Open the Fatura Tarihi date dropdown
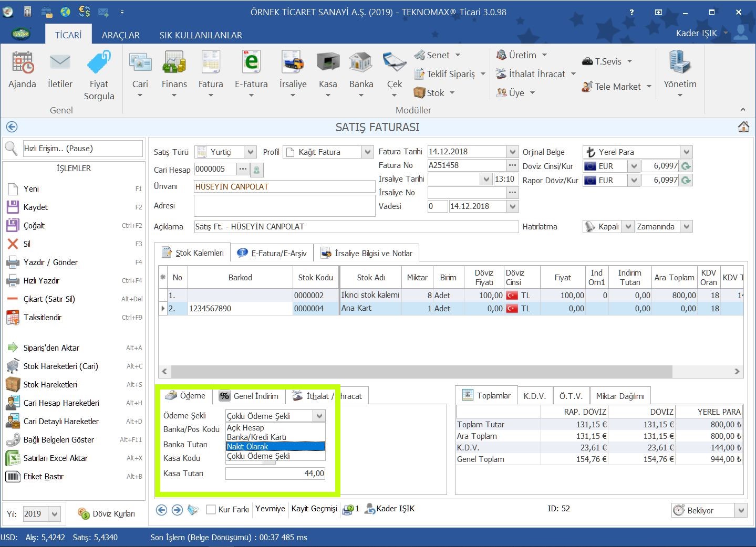The width and height of the screenshot is (756, 547). [513, 152]
